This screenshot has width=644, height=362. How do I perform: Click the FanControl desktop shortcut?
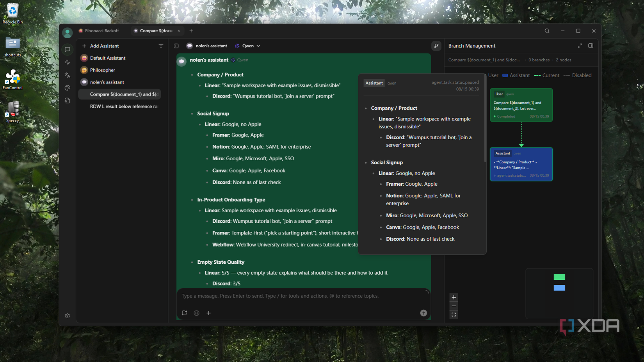coord(12,80)
